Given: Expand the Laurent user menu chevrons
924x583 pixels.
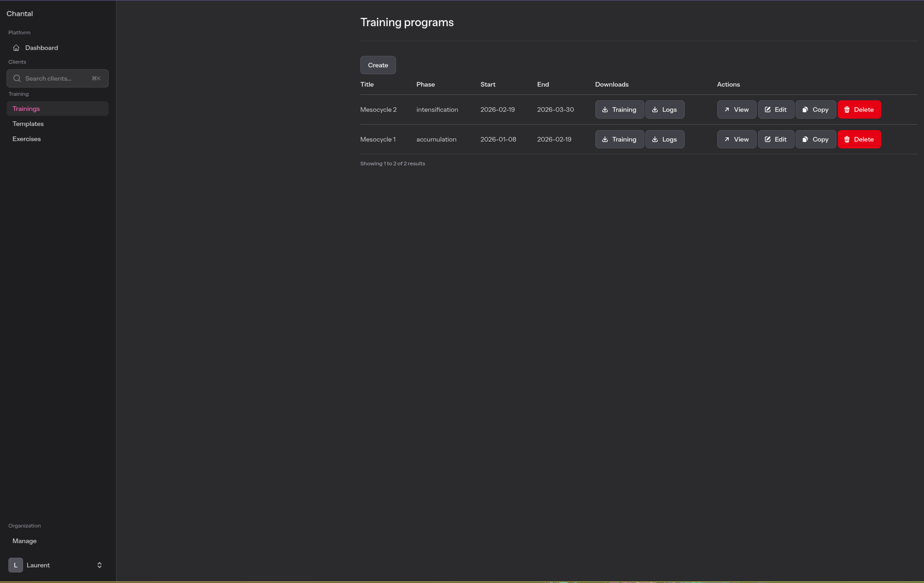Looking at the screenshot, I should click(99, 565).
